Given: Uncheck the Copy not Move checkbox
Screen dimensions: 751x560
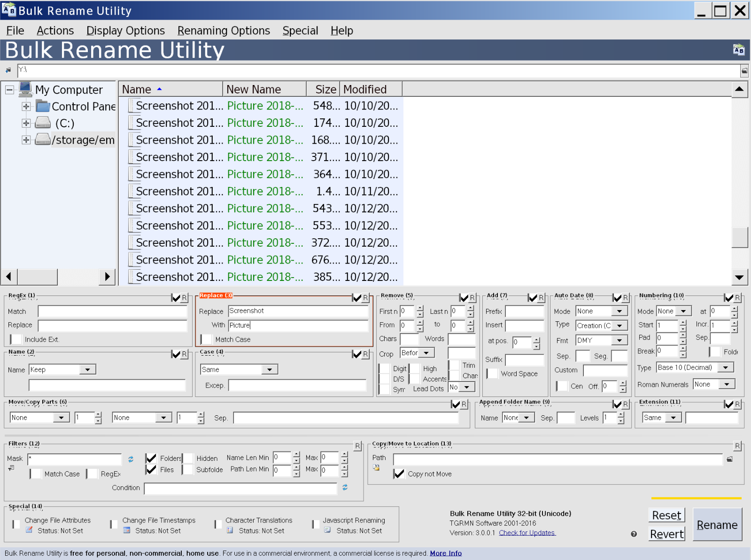Looking at the screenshot, I should click(x=399, y=474).
